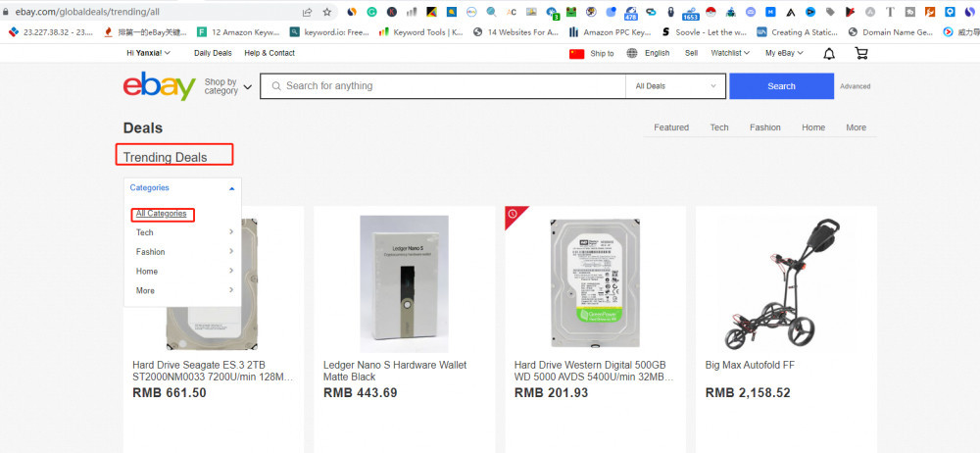Click the site lock icon beside the URL
The width and height of the screenshot is (980, 453).
6,11
